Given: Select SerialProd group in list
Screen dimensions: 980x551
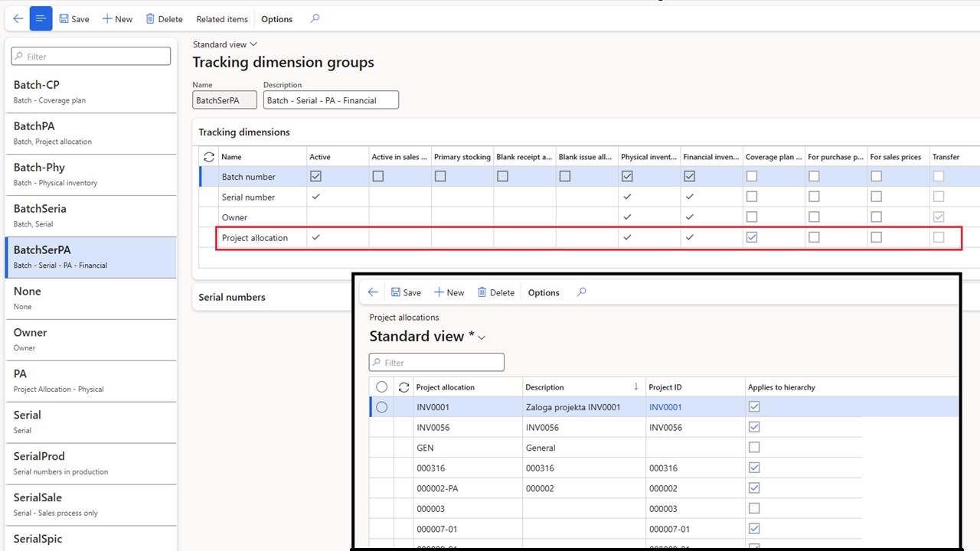Looking at the screenshot, I should click(x=90, y=464).
